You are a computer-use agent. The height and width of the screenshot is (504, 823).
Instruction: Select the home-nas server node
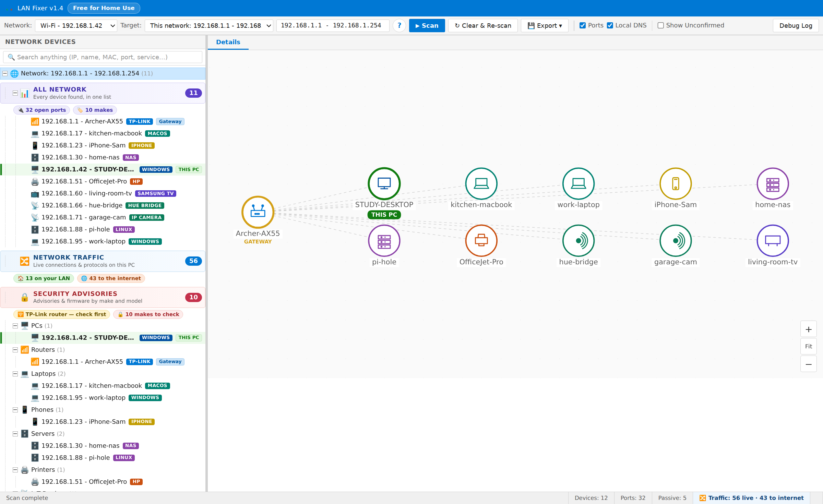(773, 183)
